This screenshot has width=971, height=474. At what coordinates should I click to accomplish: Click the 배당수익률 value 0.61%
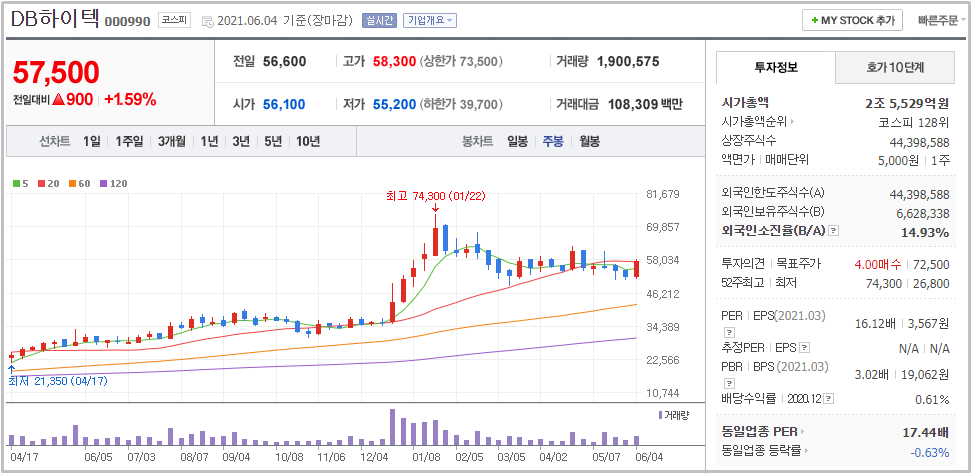pos(932,400)
